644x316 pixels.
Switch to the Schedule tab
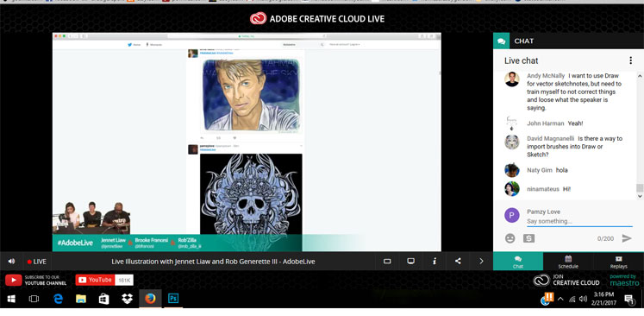point(568,262)
